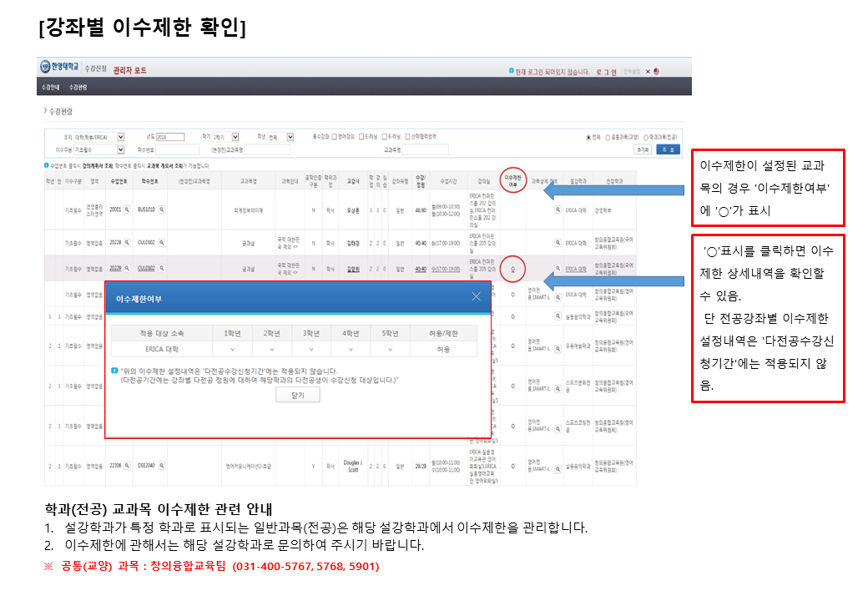Select the 공통과목(교양) radio button
Viewport: 868px width, 601px height.
coord(607,137)
